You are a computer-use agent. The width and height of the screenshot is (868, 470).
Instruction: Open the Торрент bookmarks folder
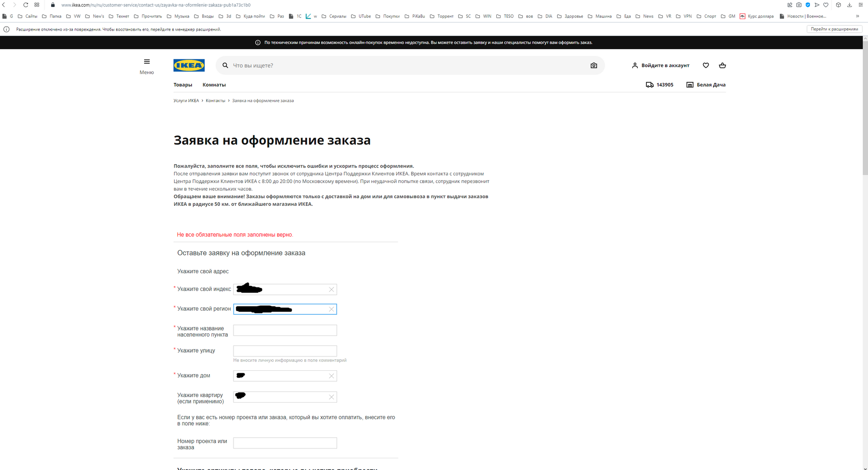442,16
